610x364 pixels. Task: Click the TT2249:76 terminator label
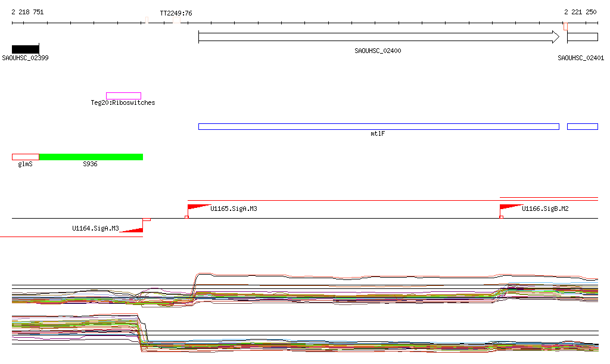pos(176,13)
